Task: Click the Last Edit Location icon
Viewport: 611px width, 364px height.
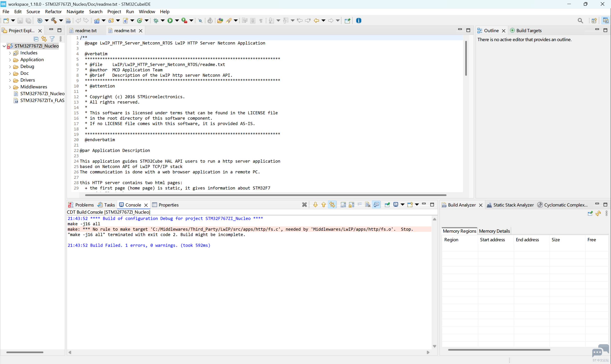Action: tap(300, 21)
